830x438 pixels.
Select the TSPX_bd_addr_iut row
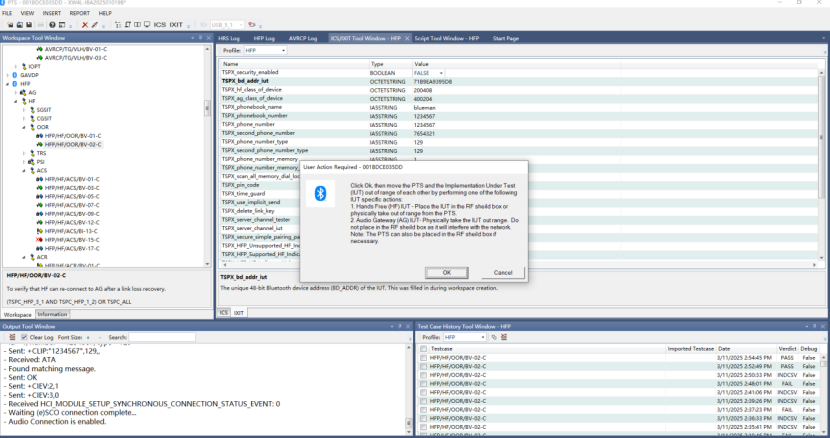coord(519,81)
